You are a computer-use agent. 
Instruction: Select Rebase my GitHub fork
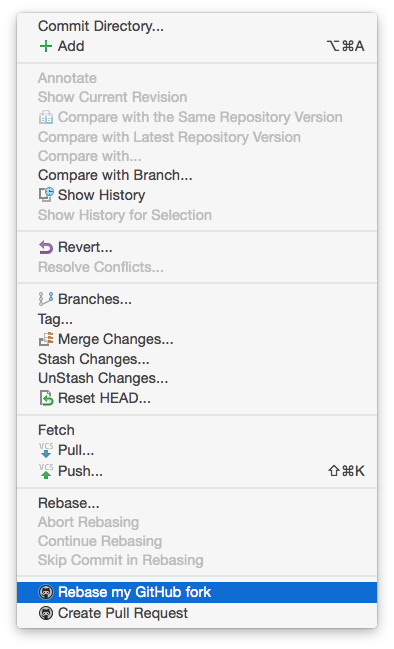197,592
